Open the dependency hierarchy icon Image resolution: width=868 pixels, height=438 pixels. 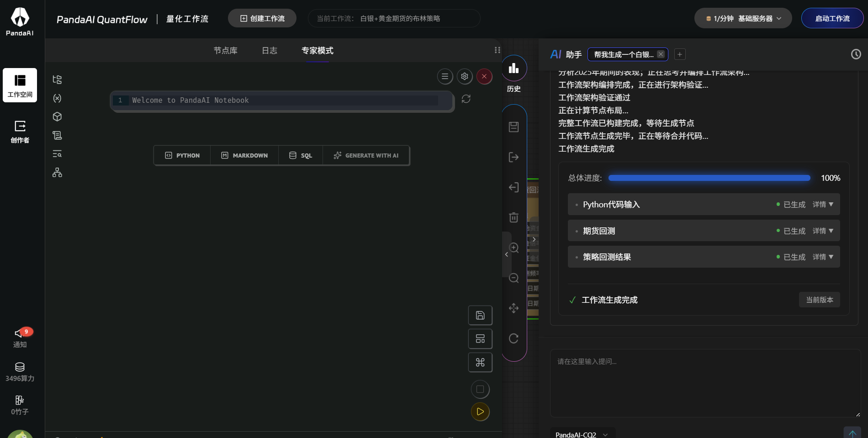[57, 172]
